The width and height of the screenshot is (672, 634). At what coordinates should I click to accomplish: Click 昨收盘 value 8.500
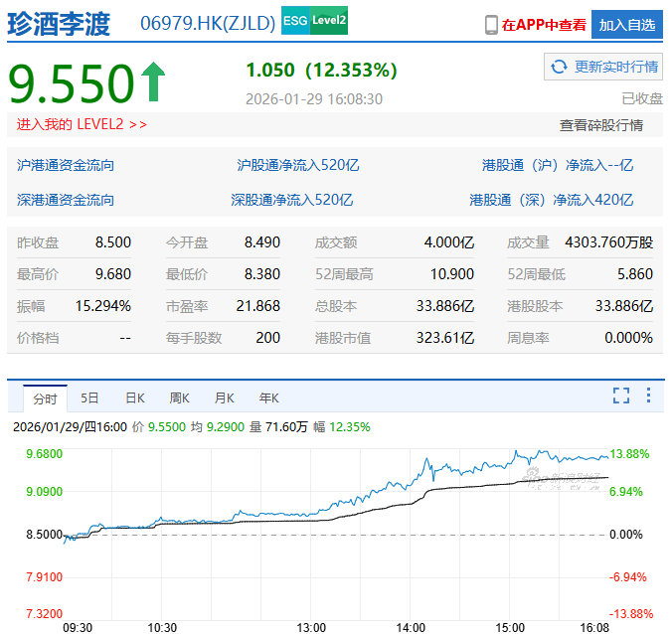point(113,242)
